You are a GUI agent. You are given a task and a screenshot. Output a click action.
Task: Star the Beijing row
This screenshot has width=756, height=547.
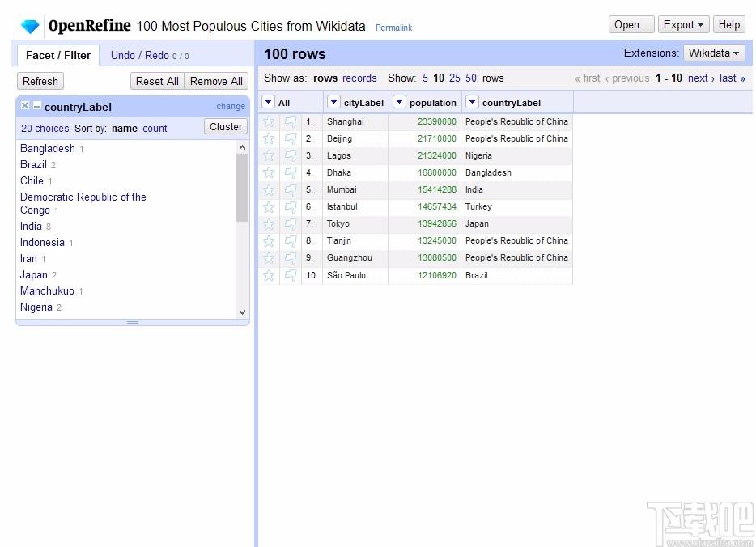pyautogui.click(x=269, y=139)
